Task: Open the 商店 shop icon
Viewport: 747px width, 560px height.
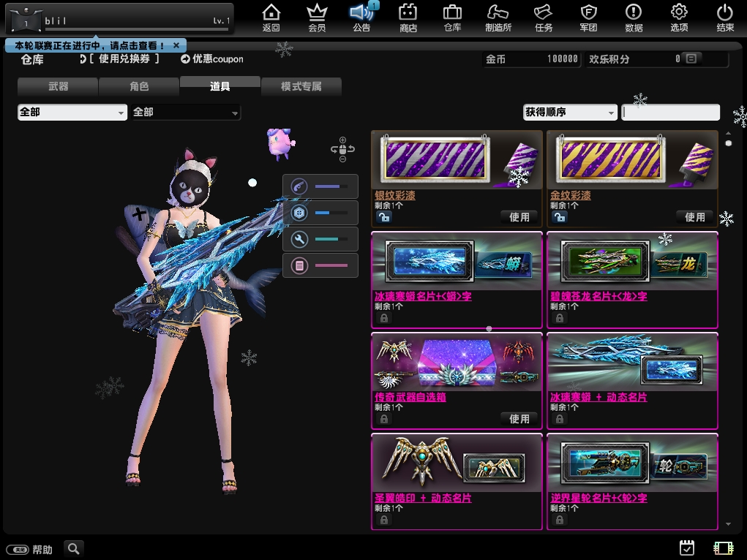Action: (408, 18)
